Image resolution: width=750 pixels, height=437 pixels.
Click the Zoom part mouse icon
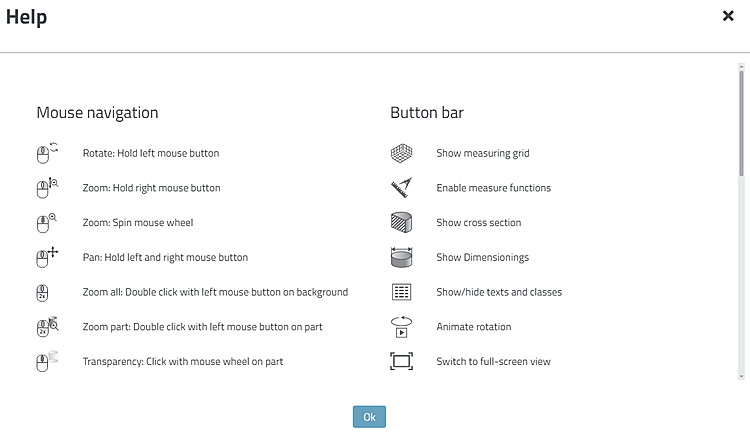click(47, 326)
